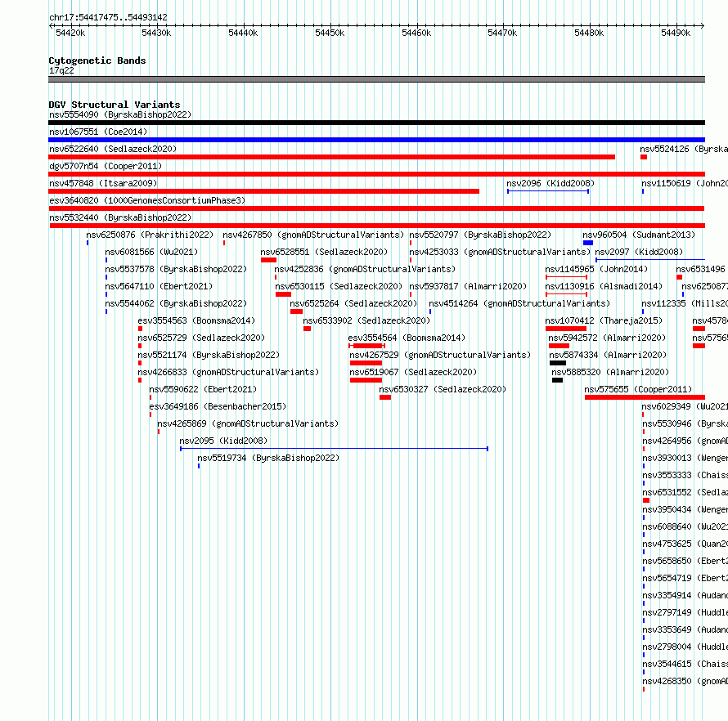The image size is (728, 721).
Task: Click the blue span line under nsv2096
Action: pyautogui.click(x=548, y=191)
